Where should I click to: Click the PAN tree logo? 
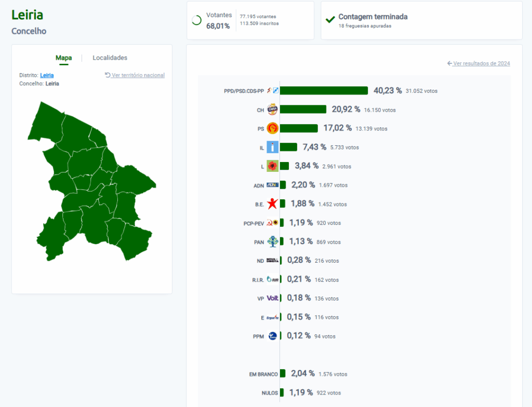[272, 241]
